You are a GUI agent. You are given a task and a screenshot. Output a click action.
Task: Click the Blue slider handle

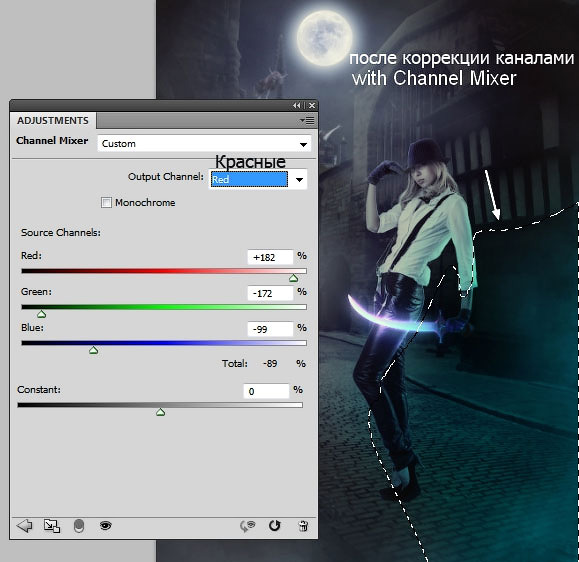93,350
